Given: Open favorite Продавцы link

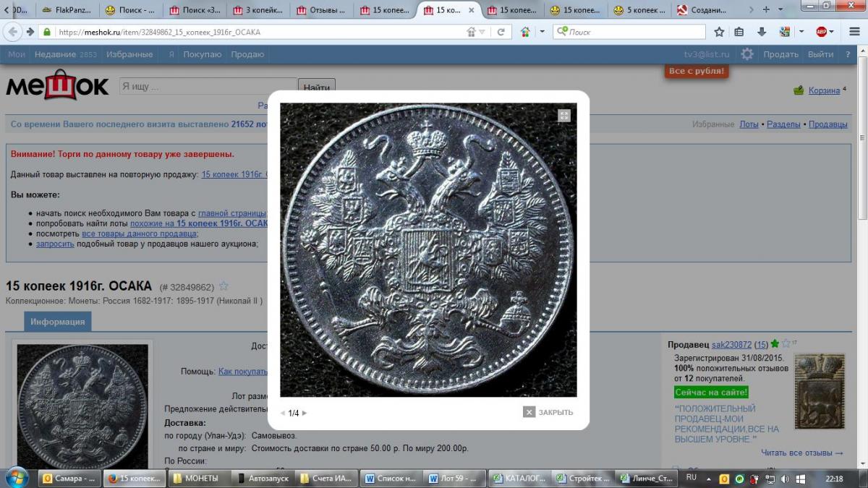Looking at the screenshot, I should click(828, 124).
